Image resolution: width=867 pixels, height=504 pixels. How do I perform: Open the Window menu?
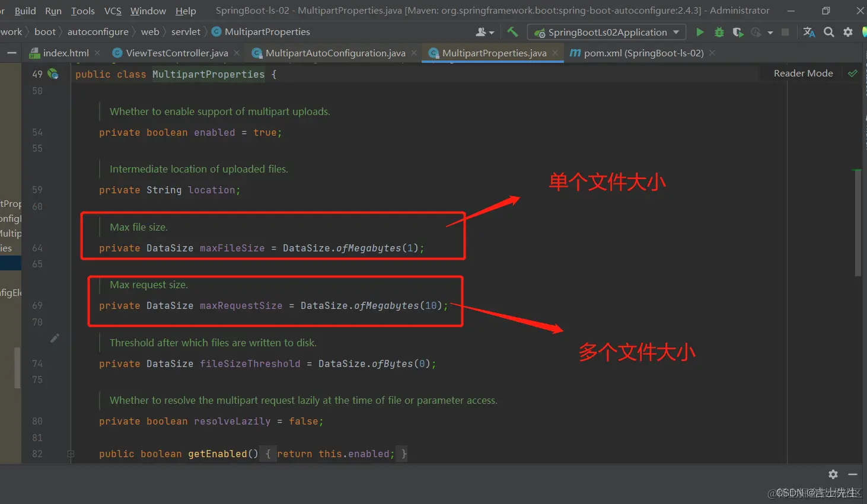coord(148,11)
